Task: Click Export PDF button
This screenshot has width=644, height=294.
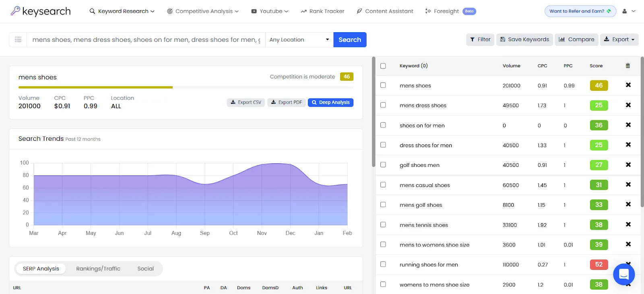Action: 287,103
